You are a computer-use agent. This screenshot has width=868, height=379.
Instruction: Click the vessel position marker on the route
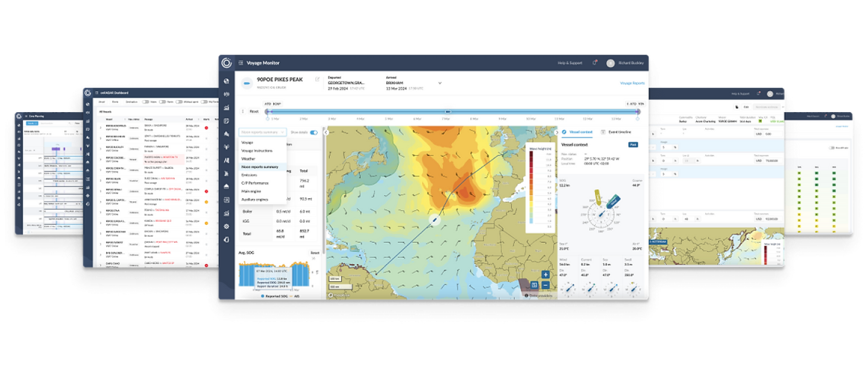click(434, 221)
